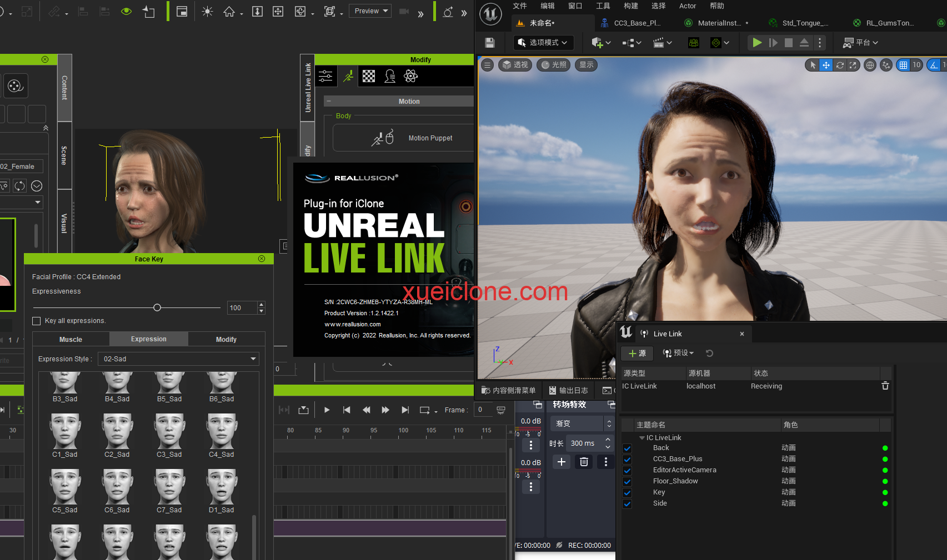Click the trash delete icon under 转场特效

[584, 462]
